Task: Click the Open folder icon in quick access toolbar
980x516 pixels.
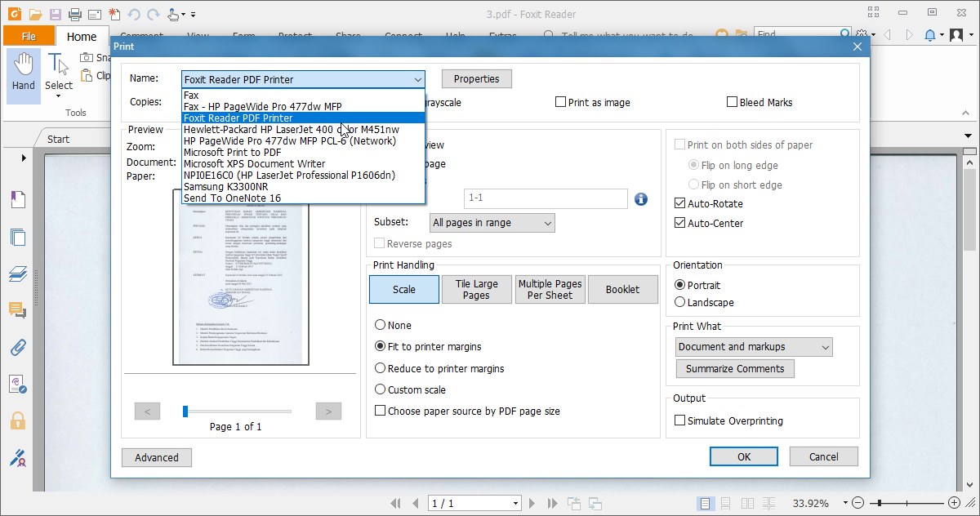Action: pyautogui.click(x=34, y=14)
